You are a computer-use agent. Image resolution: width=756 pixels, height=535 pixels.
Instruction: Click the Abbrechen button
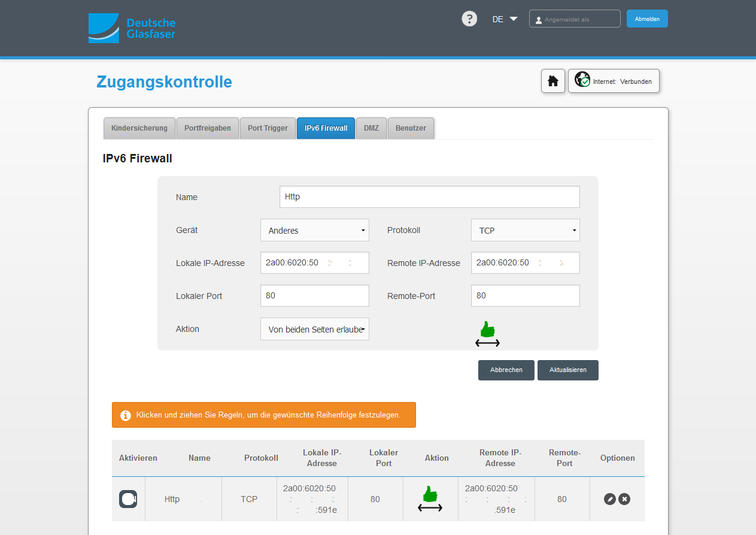pos(506,370)
